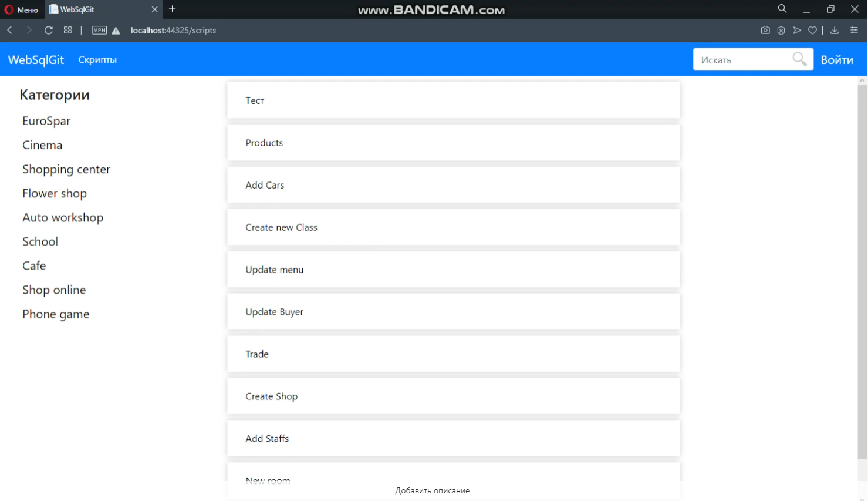Viewport: 868px width, 501px height.
Task: Go forward to next page
Action: (x=29, y=30)
